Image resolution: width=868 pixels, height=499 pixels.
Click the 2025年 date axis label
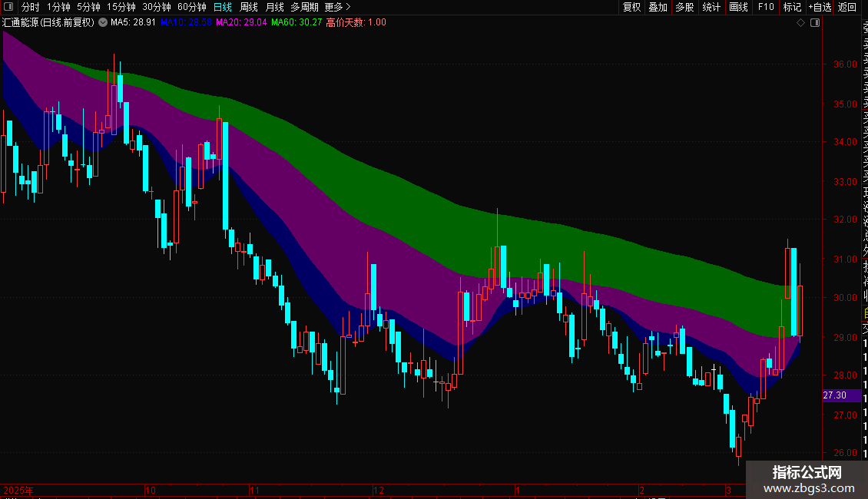(x=18, y=490)
